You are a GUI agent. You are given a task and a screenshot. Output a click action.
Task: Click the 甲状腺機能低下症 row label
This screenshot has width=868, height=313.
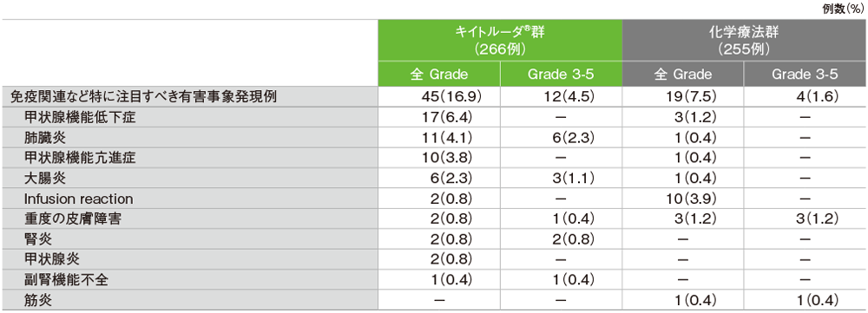(80, 117)
